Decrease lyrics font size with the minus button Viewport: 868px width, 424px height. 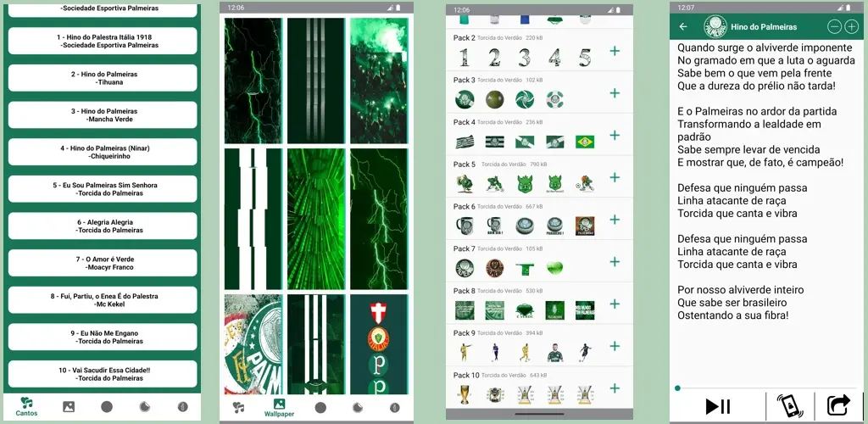(834, 26)
